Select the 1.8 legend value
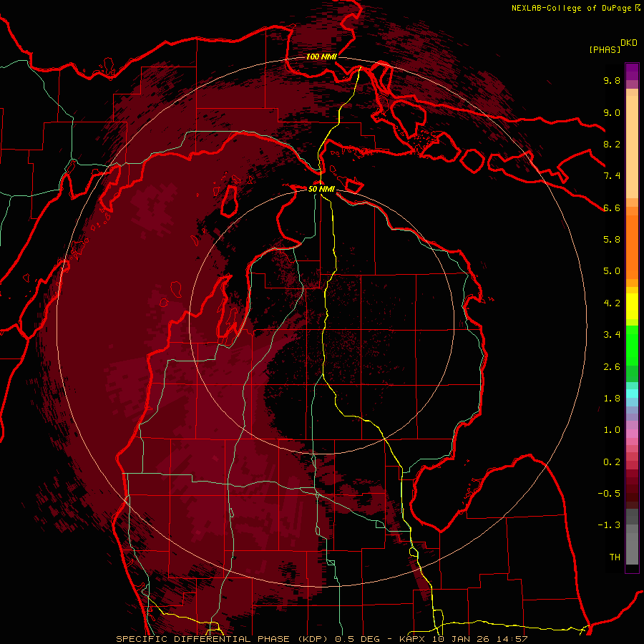The width and height of the screenshot is (644, 644). pyautogui.click(x=612, y=399)
